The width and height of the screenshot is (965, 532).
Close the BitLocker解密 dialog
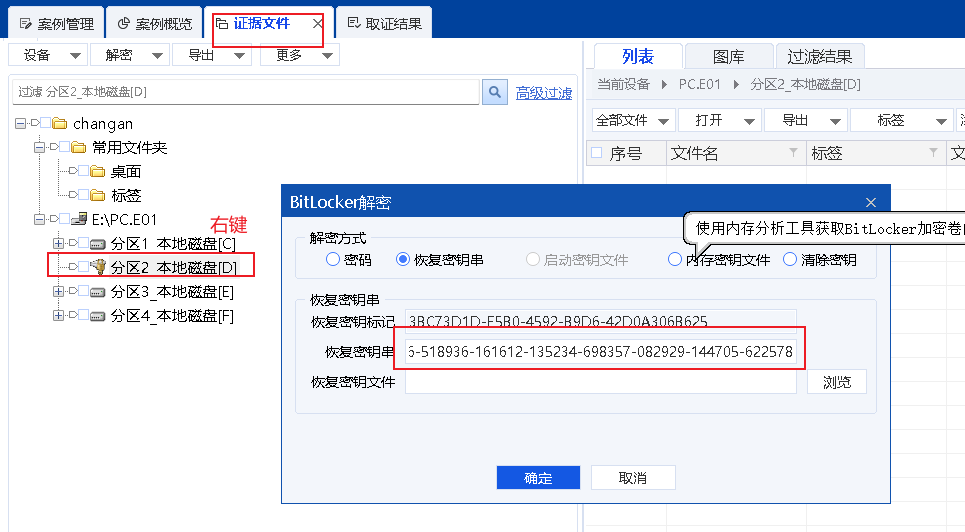871,203
